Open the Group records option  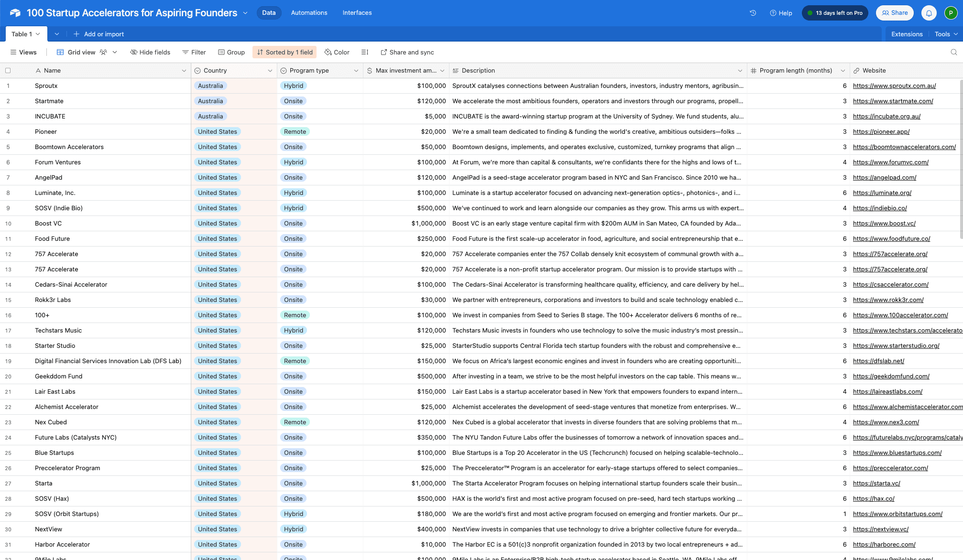click(231, 52)
